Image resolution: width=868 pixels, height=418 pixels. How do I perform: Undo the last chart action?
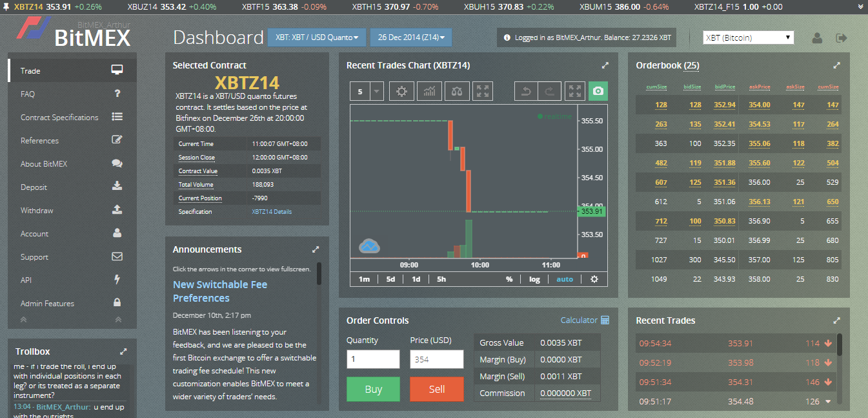pos(526,91)
